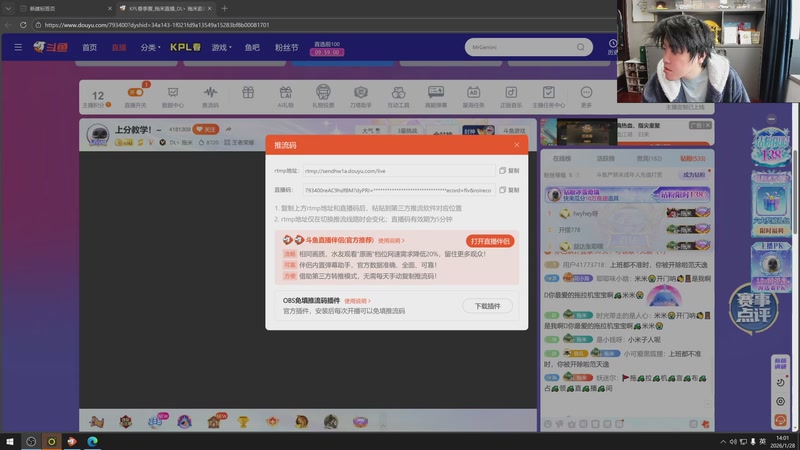Select 直播 in top navigation

click(x=119, y=47)
